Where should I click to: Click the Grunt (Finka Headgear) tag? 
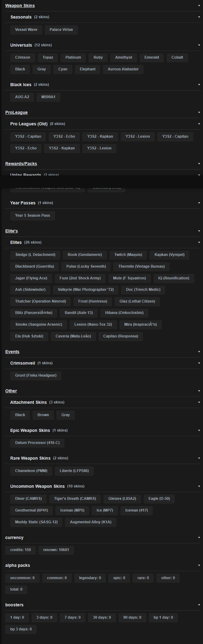36,375
